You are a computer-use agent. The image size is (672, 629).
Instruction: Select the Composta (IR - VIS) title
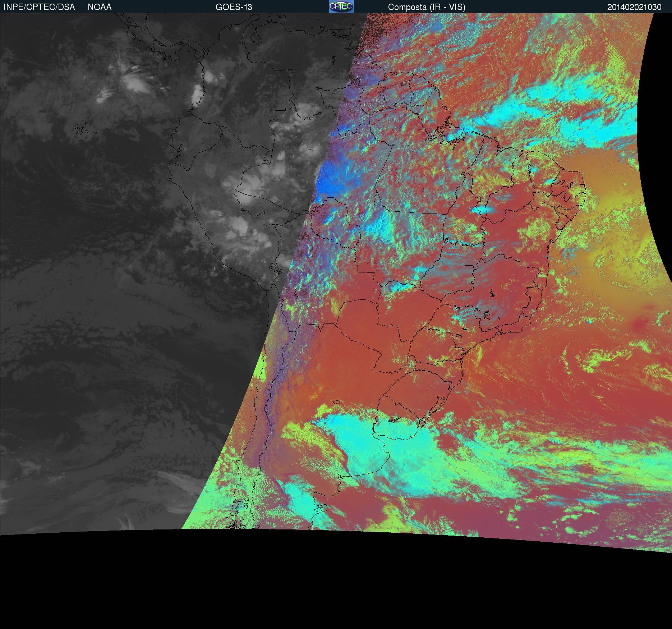(427, 7)
